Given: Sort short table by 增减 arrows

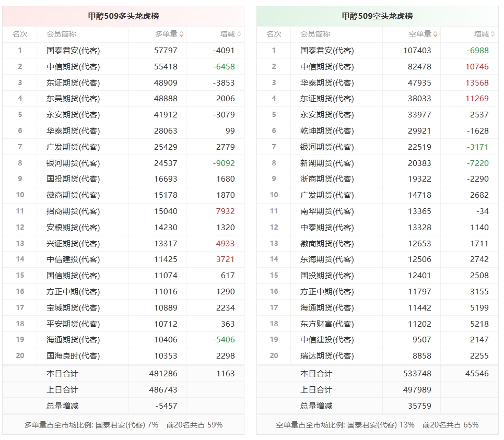Looking at the screenshot, I should click(x=493, y=34).
